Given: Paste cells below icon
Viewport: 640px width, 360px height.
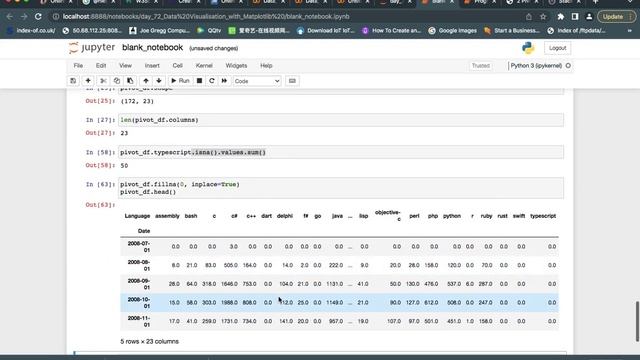Looking at the screenshot, I should click(x=130, y=81).
